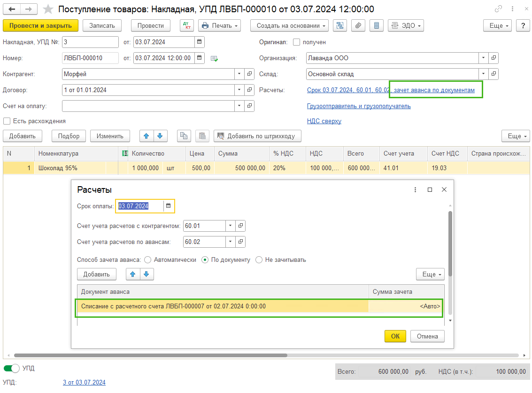Image resolution: width=532 pixels, height=393 pixels.
Task: Click Добавить по штрихкоду button
Action: coord(257,136)
